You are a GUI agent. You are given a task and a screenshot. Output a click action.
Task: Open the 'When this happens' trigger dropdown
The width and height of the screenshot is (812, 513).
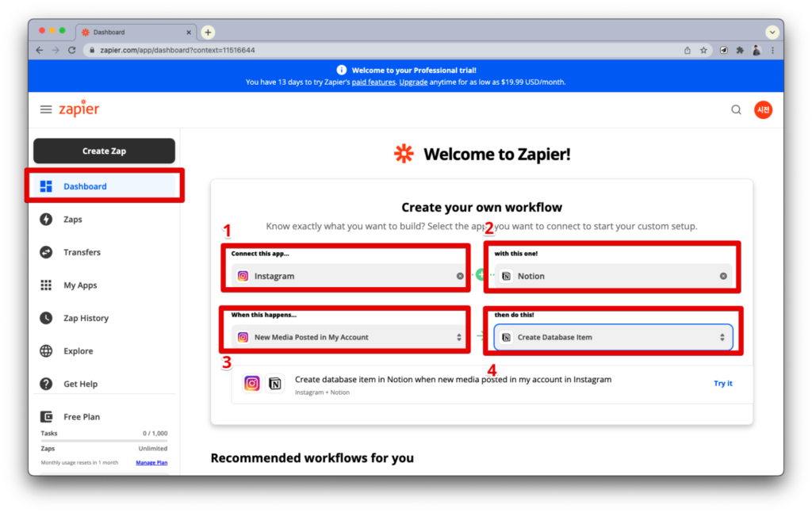tap(349, 337)
